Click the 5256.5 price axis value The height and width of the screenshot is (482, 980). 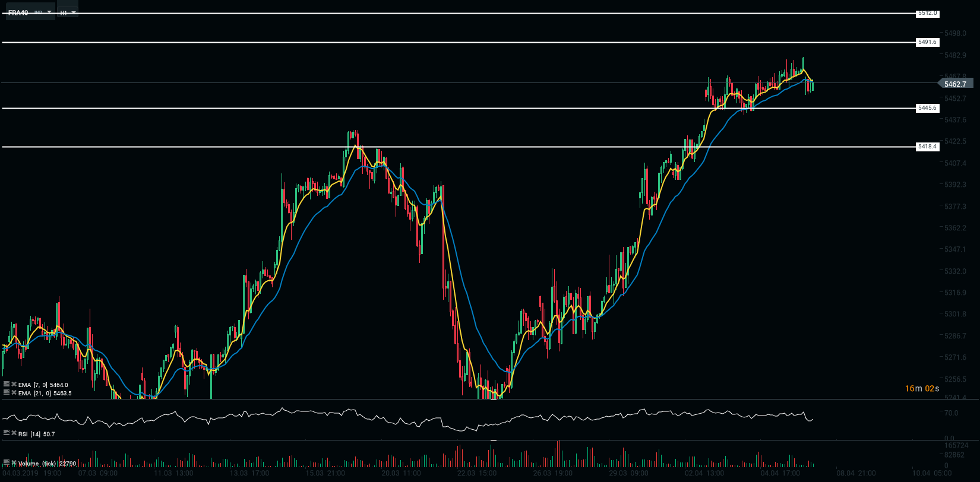click(955, 379)
